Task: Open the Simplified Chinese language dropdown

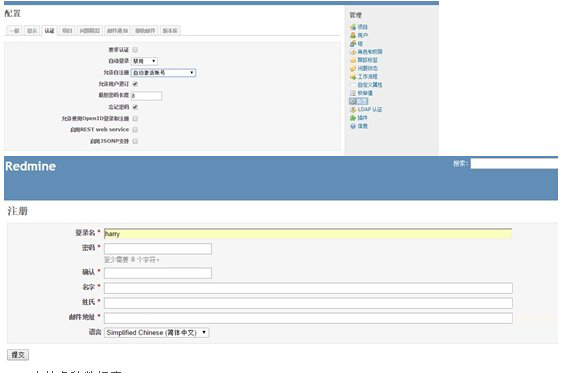Action: [157, 333]
